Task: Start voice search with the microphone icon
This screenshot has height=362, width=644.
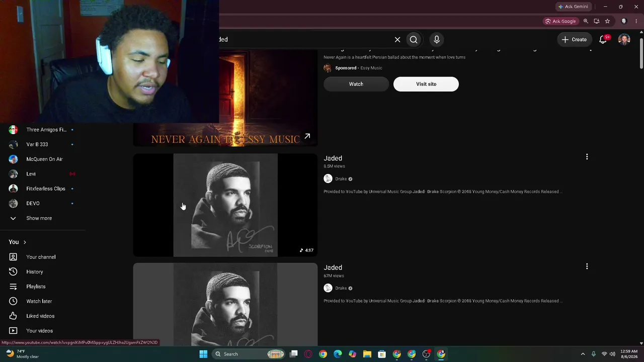Action: pos(437,39)
